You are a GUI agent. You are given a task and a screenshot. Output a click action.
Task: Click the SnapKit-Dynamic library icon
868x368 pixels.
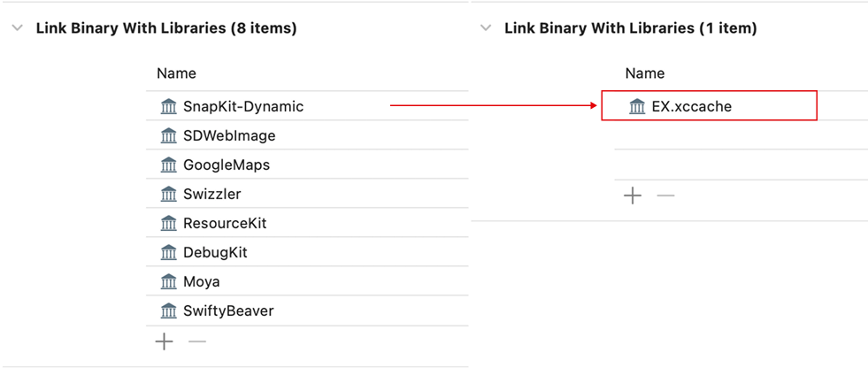pos(168,106)
